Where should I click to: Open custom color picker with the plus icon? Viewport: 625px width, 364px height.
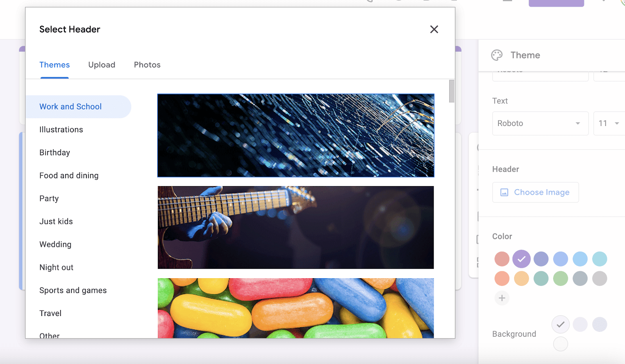click(502, 298)
